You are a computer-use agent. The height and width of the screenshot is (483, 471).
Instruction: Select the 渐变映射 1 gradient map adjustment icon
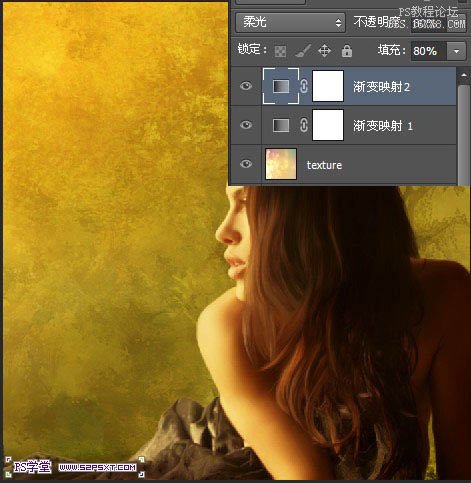(x=281, y=125)
